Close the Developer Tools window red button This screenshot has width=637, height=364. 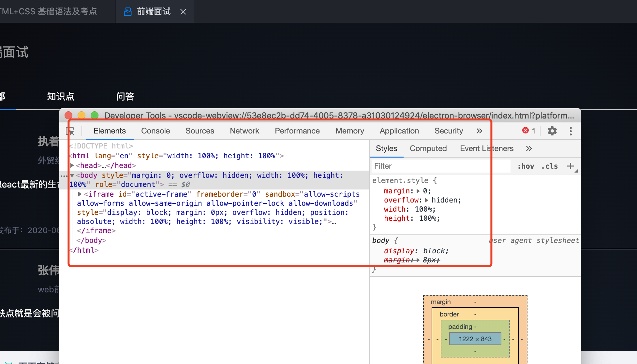pos(68,115)
